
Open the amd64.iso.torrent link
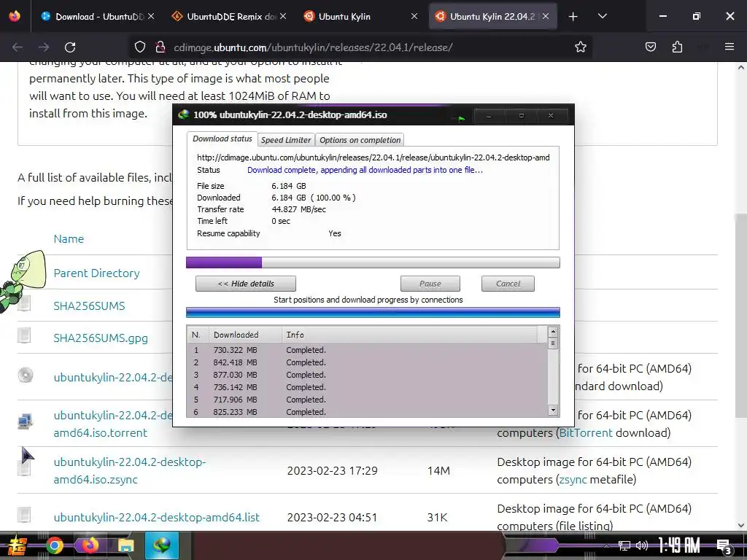(113, 424)
